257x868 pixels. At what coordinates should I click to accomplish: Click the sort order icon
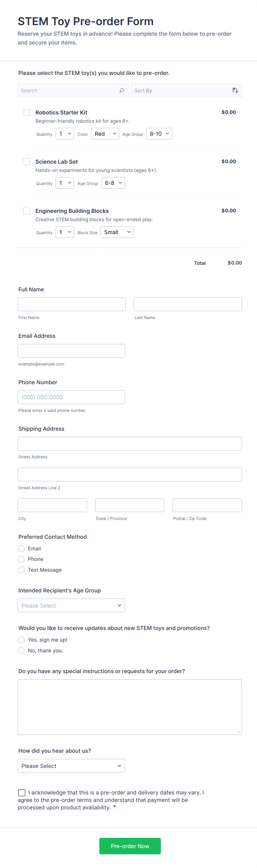[x=235, y=91]
